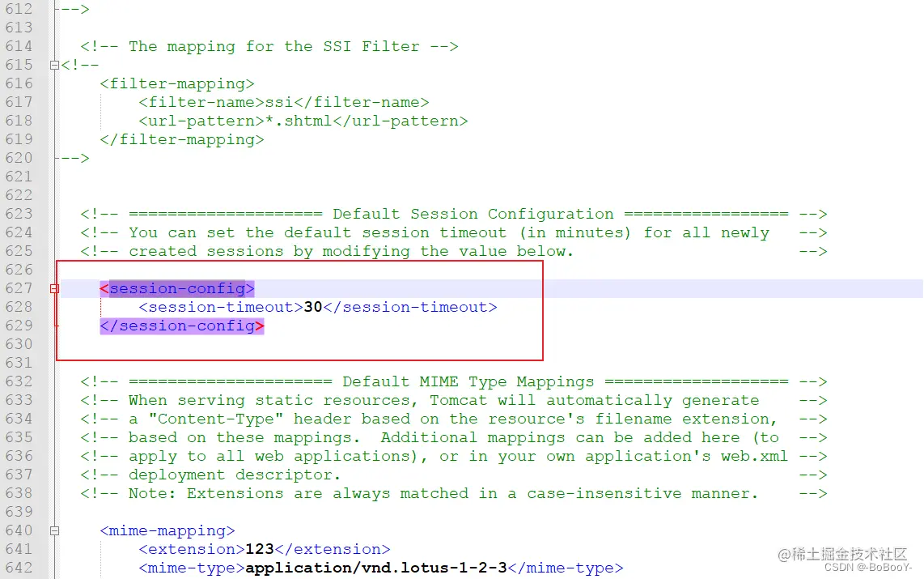Click the highlighted </session-config> closing tag
924x579 pixels.
[x=182, y=326]
